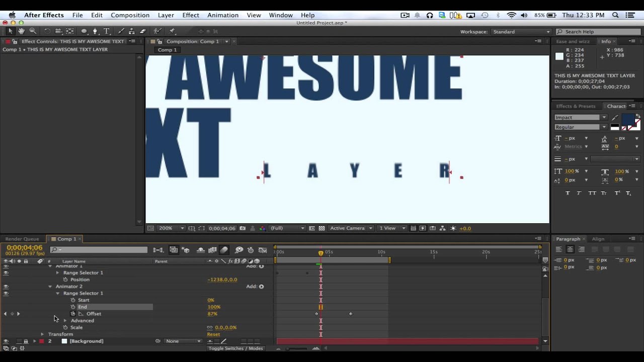The height and width of the screenshot is (362, 644).
Task: Select the Selection arrow tool
Action: point(11,31)
